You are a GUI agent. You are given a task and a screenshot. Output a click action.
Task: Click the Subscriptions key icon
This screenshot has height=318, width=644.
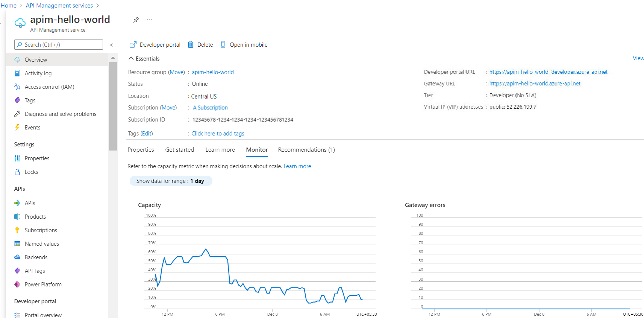[17, 230]
